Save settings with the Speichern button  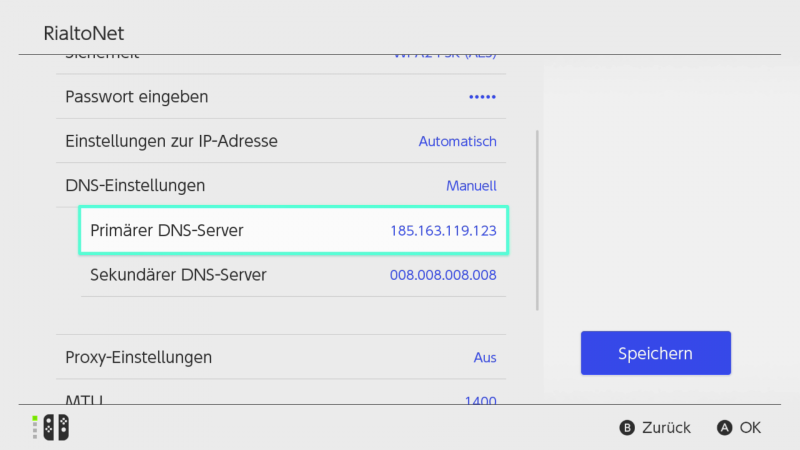coord(655,353)
